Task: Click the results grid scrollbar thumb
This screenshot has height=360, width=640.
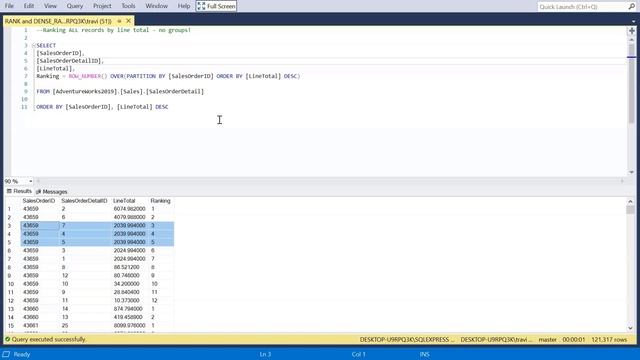Action: 630,210
